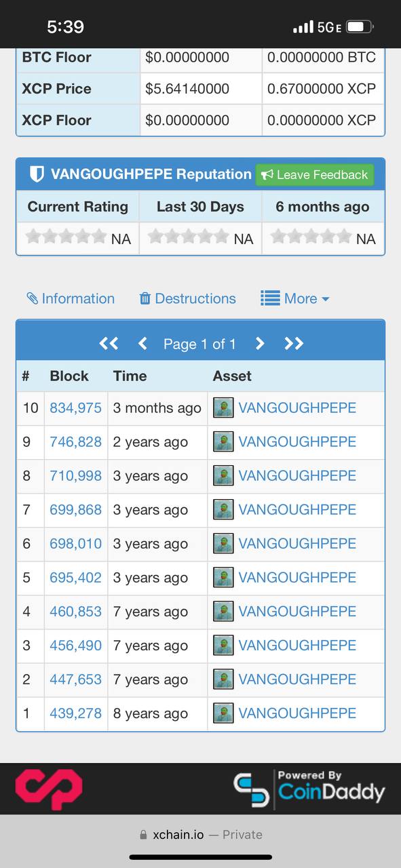Viewport: 401px width, 868px height.
Task: Open block 834,975 link
Action: [75, 408]
